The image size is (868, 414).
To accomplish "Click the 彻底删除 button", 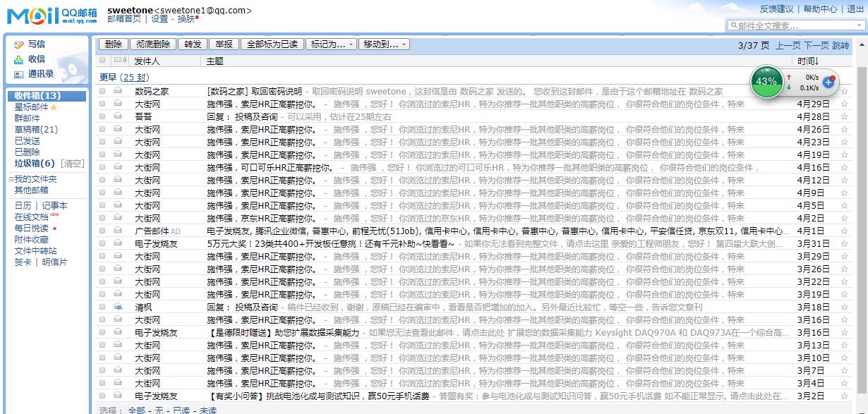I will coord(153,44).
